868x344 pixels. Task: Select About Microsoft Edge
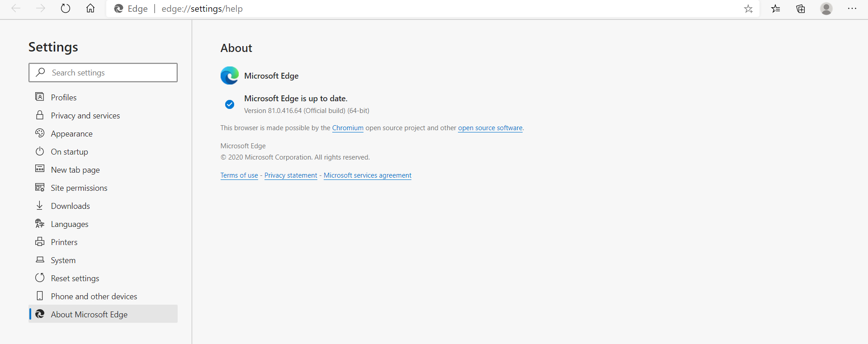pyautogui.click(x=103, y=314)
